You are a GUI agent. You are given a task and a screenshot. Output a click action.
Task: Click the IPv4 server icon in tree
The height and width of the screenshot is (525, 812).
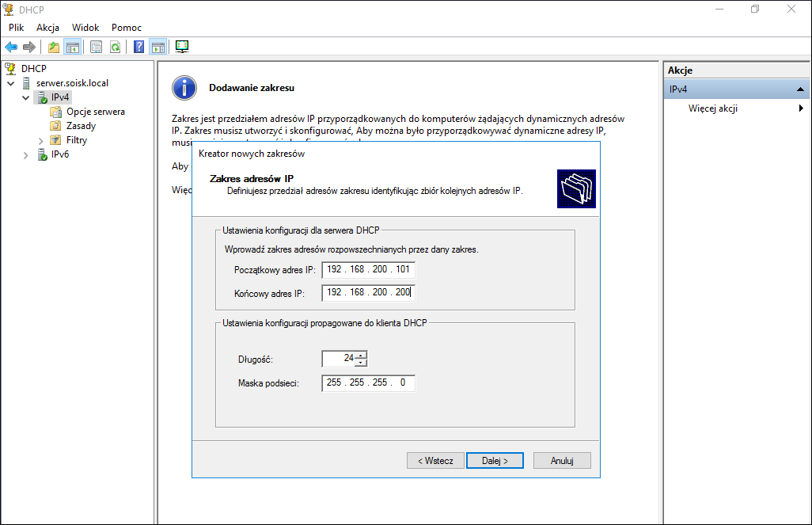(42, 97)
